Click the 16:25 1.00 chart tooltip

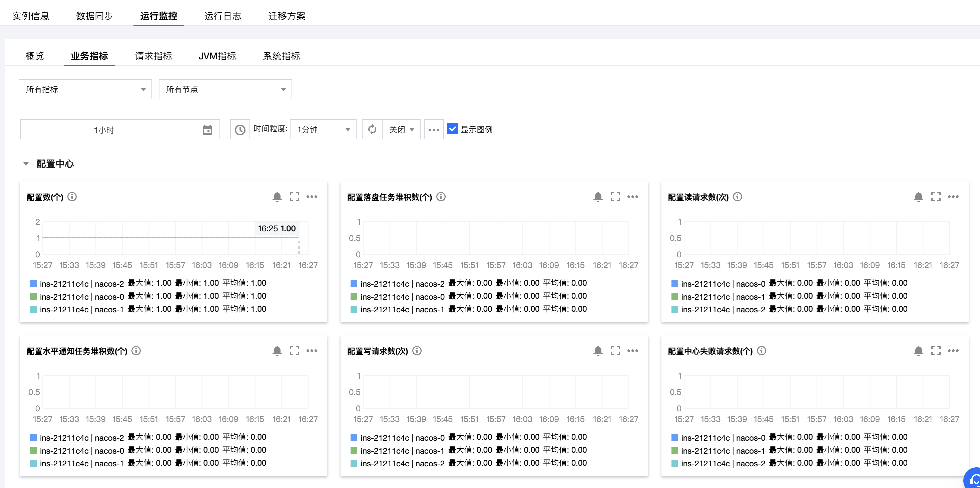click(277, 228)
